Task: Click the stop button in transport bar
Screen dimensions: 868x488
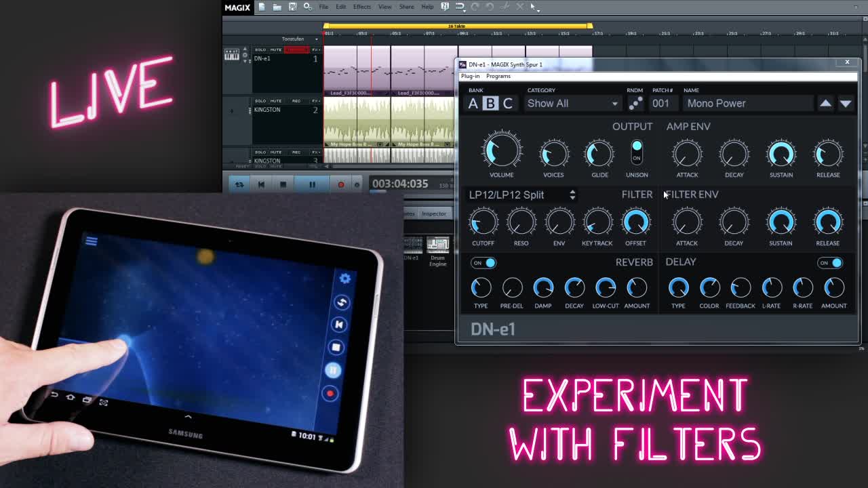Action: 283,184
